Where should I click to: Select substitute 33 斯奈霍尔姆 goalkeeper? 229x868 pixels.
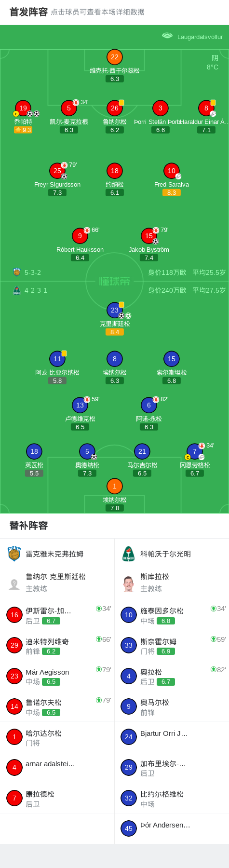(x=172, y=645)
